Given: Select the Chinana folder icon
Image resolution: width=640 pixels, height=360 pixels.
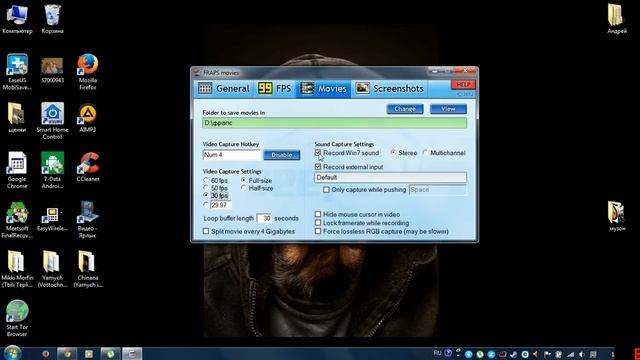Looking at the screenshot, I should coord(88,269).
